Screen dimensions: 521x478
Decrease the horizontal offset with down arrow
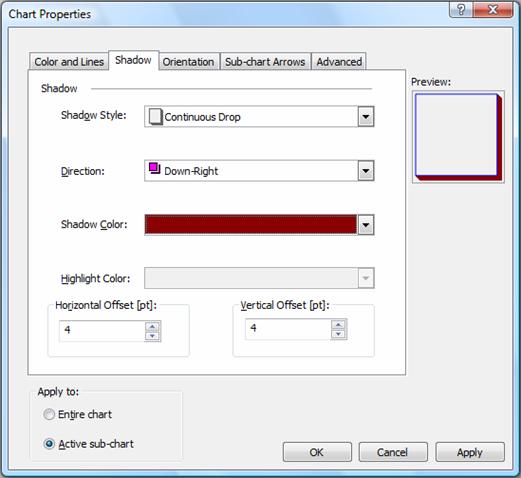pos(153,336)
